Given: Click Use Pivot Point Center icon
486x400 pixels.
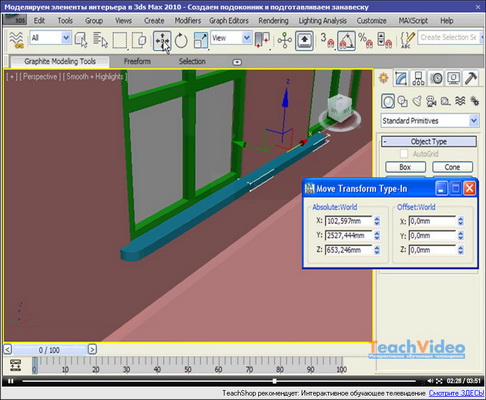Looking at the screenshot, I should [x=263, y=40].
